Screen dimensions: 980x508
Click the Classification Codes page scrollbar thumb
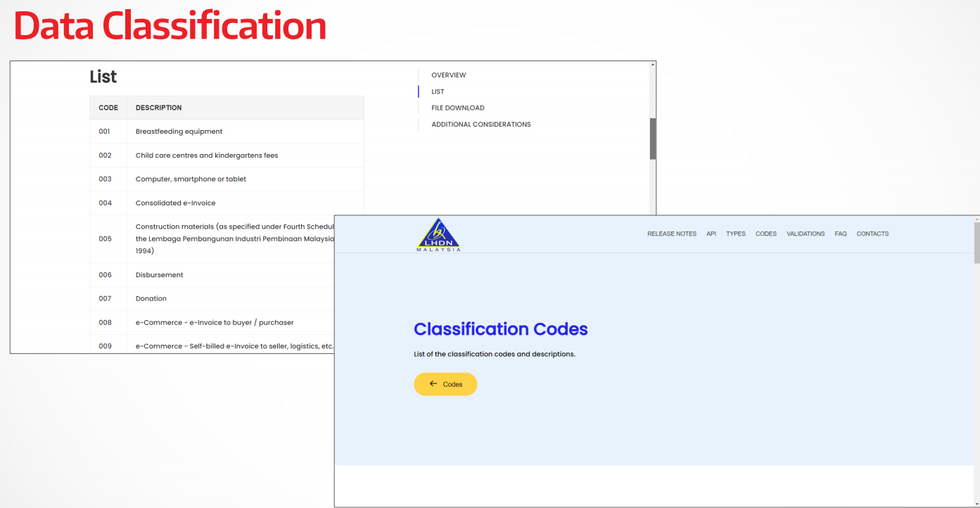[976, 243]
